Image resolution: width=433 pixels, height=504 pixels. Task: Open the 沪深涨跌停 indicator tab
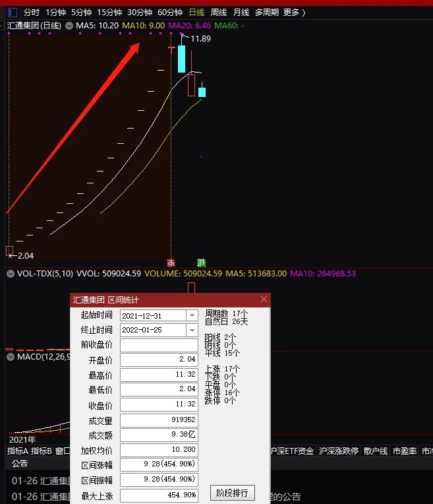[338, 451]
